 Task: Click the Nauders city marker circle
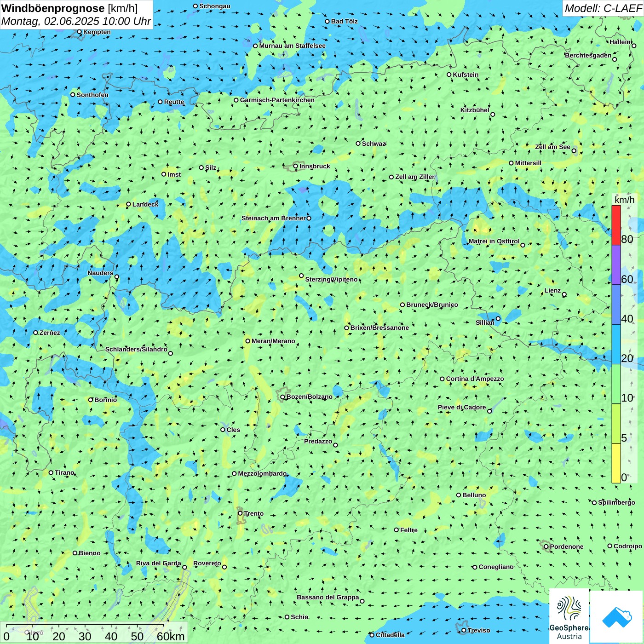pos(117,277)
